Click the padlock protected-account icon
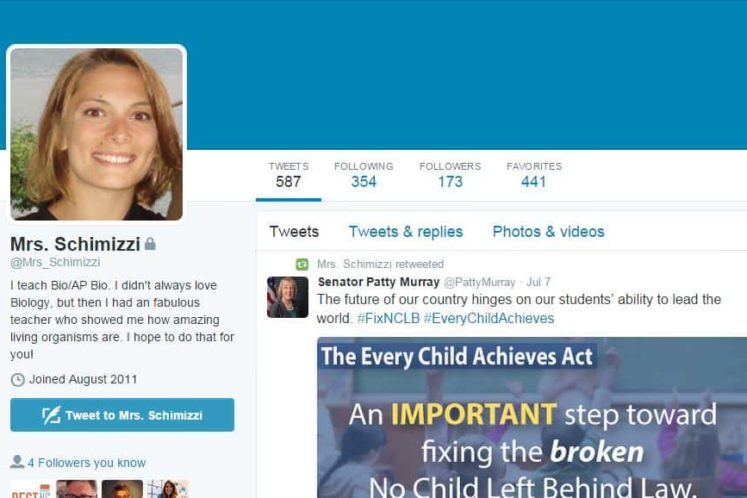747x498 pixels. point(150,244)
